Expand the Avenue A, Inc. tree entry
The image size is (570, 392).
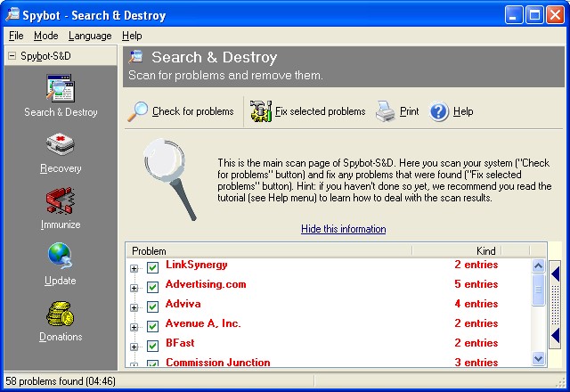(x=134, y=328)
